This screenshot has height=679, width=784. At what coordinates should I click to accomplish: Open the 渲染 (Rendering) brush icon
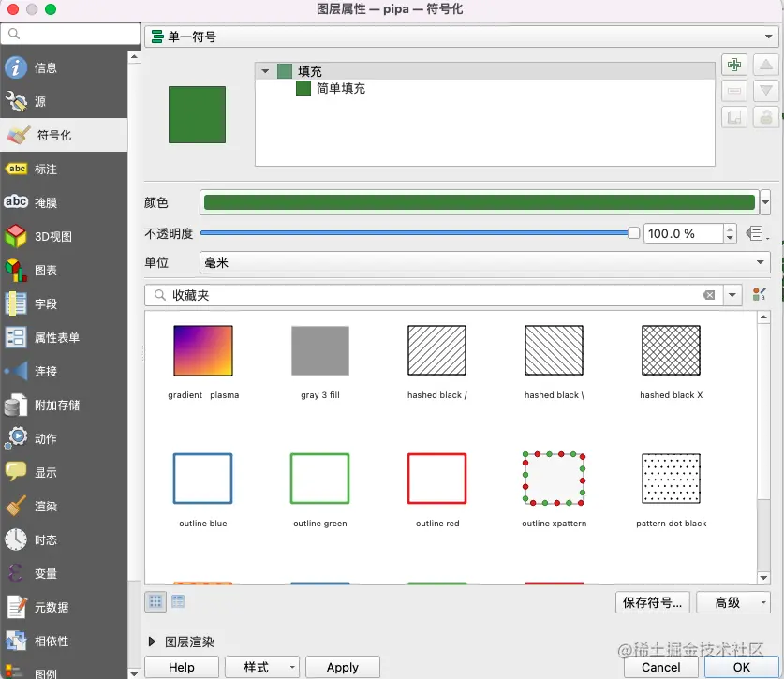[16, 506]
